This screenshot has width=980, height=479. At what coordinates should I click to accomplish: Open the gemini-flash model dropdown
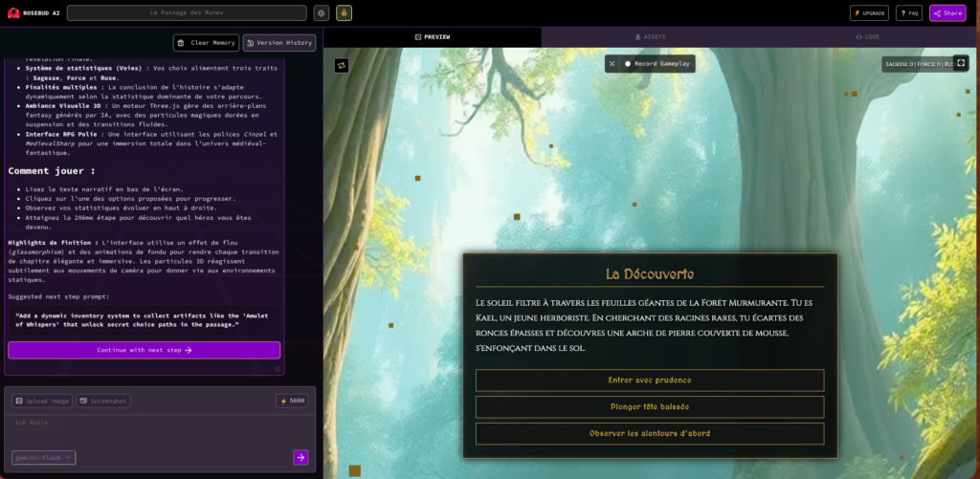(43, 458)
